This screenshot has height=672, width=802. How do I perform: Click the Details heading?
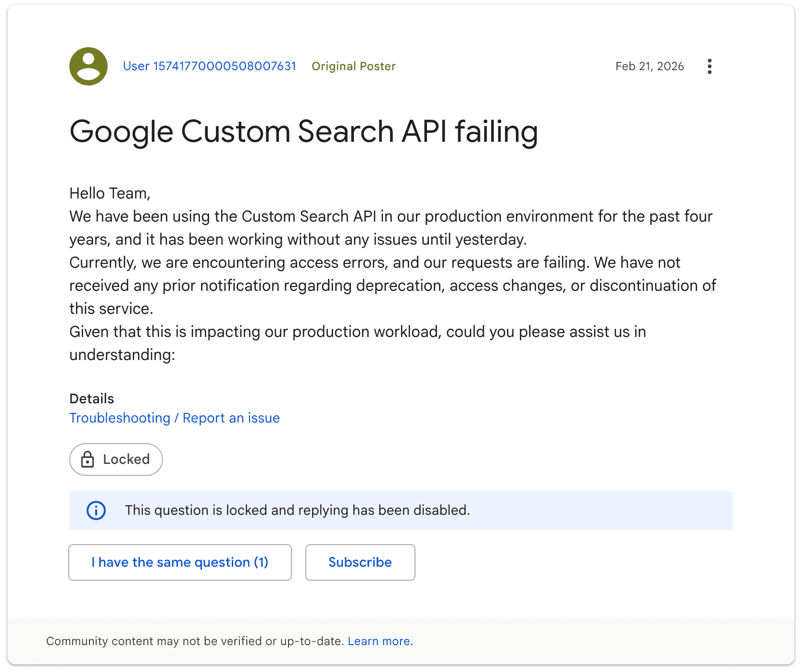tap(92, 399)
